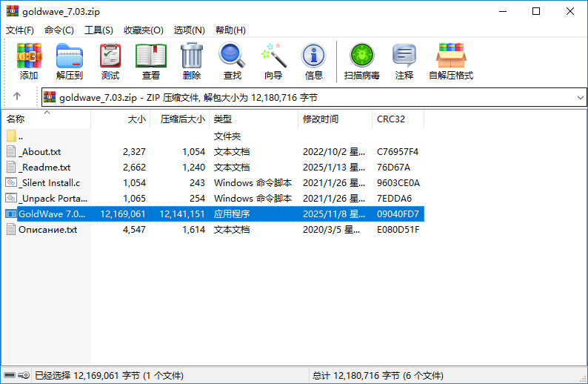Viewport: 588px width, 384px height.
Task: Click the WinRAR icon in title bar
Action: tap(13, 11)
